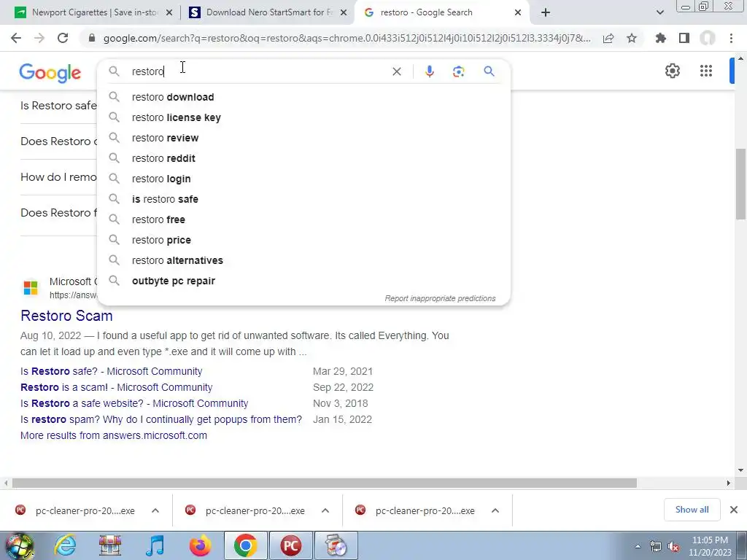This screenshot has width=747, height=560.
Task: Click the Google logo
Action: 50,73
